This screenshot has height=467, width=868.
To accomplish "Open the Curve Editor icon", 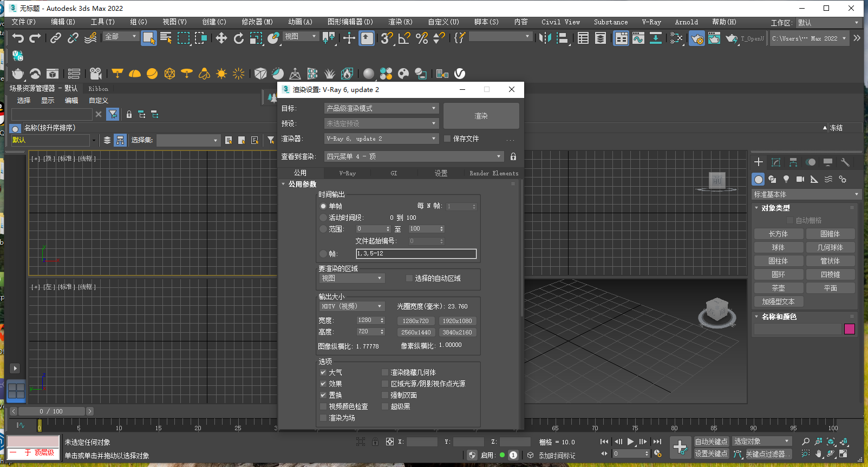I will click(638, 38).
